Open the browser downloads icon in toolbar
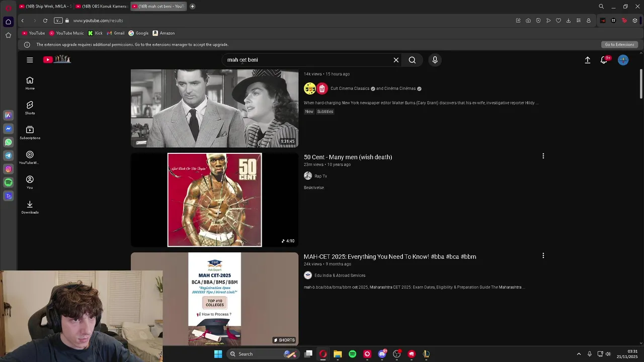Image resolution: width=644 pixels, height=362 pixels. pyautogui.click(x=569, y=21)
